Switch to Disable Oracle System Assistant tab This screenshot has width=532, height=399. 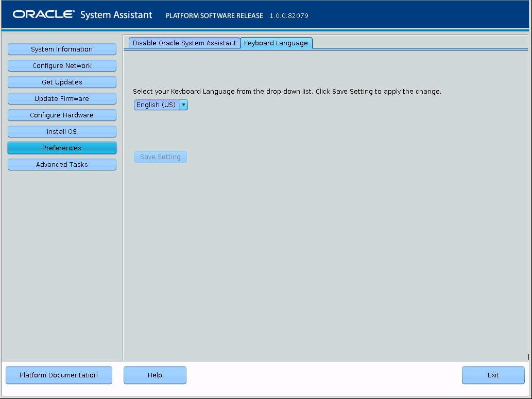pyautogui.click(x=184, y=43)
